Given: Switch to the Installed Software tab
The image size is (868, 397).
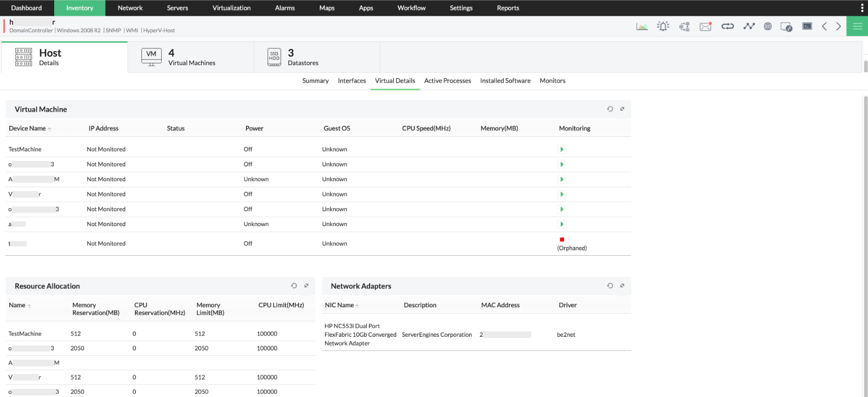Looking at the screenshot, I should click(505, 80).
